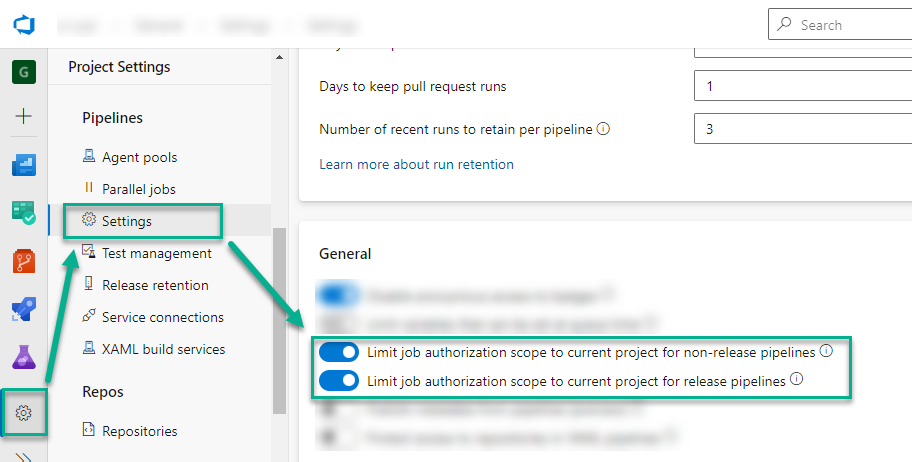This screenshot has width=912, height=462.
Task: Open the Learn more about run retention link
Action: (416, 164)
